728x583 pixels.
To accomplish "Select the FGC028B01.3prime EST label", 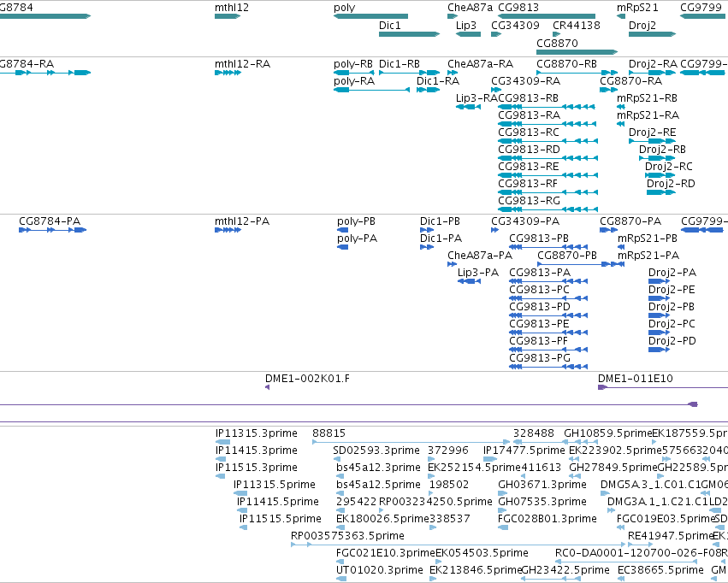I will point(547,519).
